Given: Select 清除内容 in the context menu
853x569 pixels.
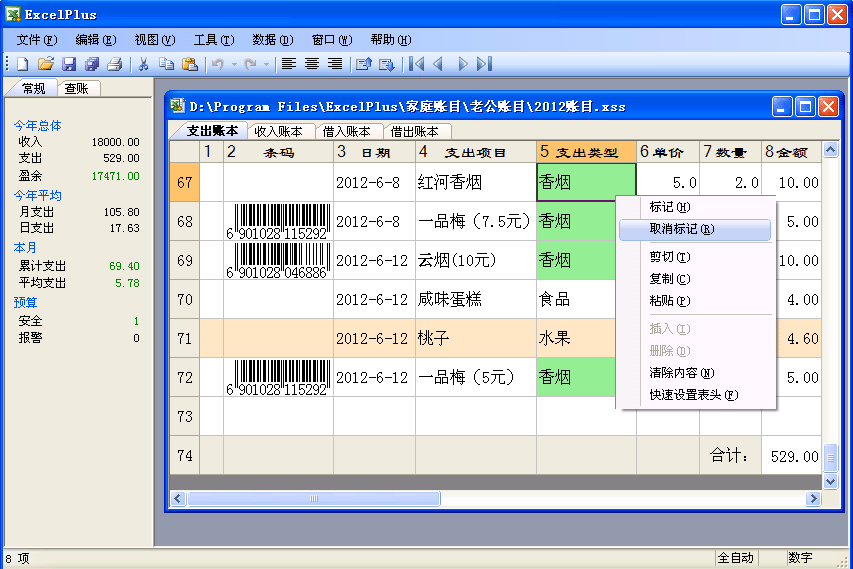Looking at the screenshot, I should [681, 372].
